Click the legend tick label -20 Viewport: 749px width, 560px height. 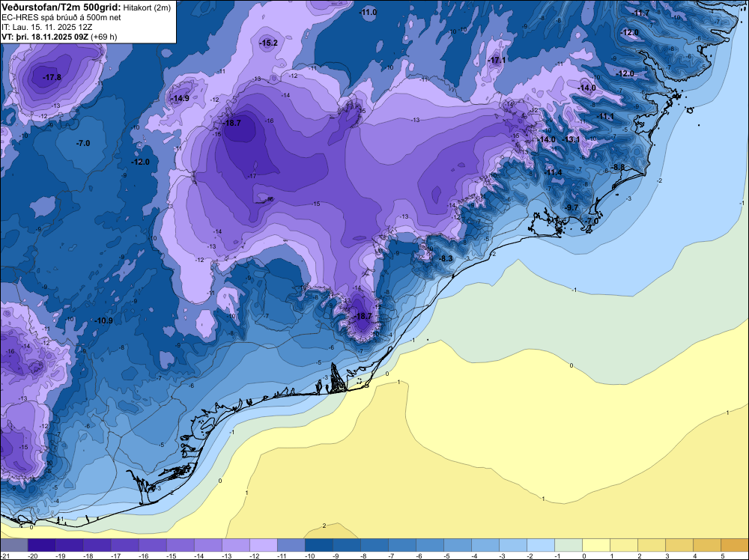33,556
